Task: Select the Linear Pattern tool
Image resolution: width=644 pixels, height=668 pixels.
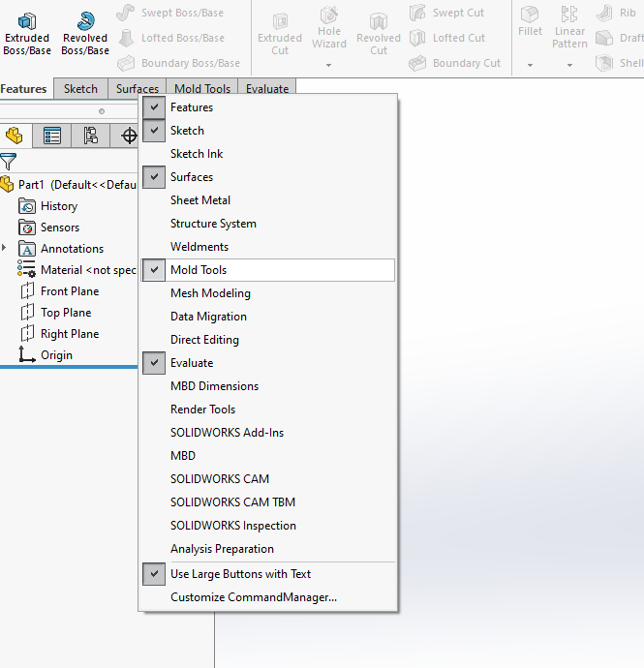Action: (569, 28)
